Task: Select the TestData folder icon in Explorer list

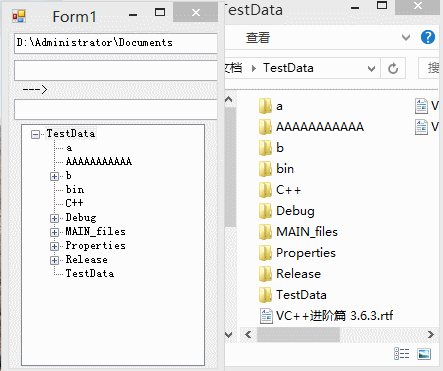Action: 265,295
